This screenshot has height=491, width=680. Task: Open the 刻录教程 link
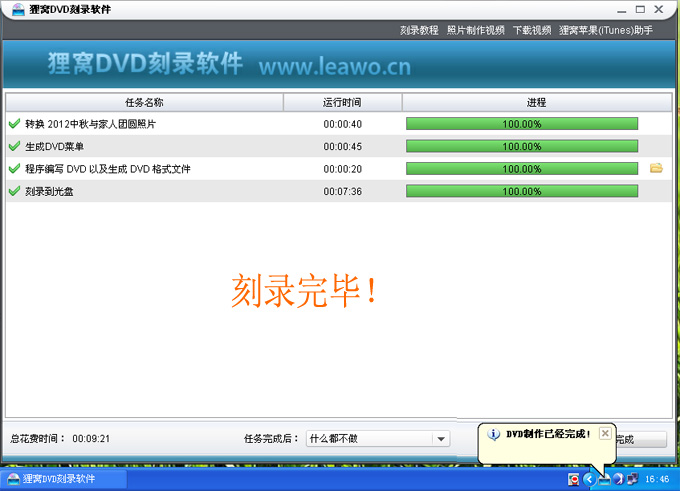tap(419, 30)
